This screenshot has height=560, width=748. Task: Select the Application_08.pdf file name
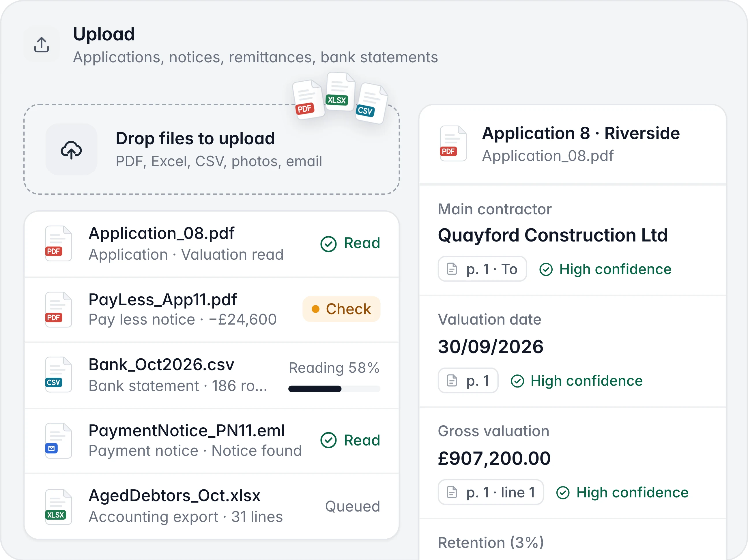[161, 233]
